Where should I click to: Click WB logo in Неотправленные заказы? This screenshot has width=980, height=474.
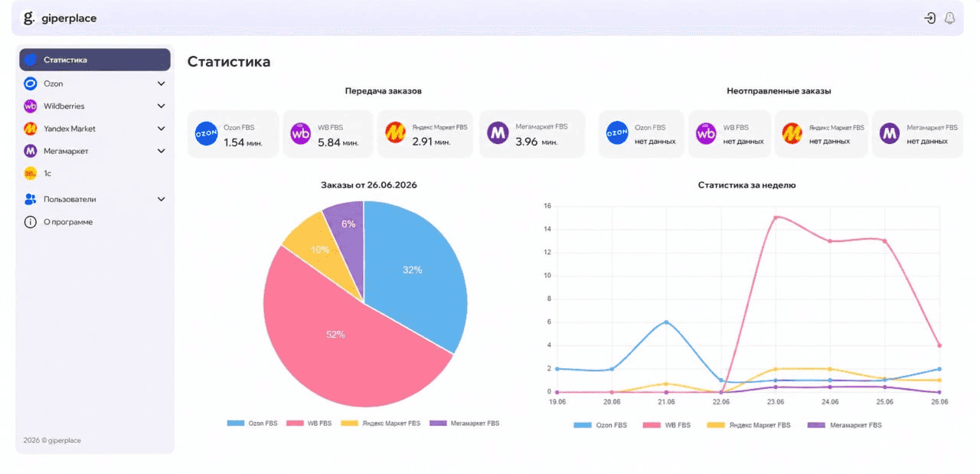(x=706, y=134)
